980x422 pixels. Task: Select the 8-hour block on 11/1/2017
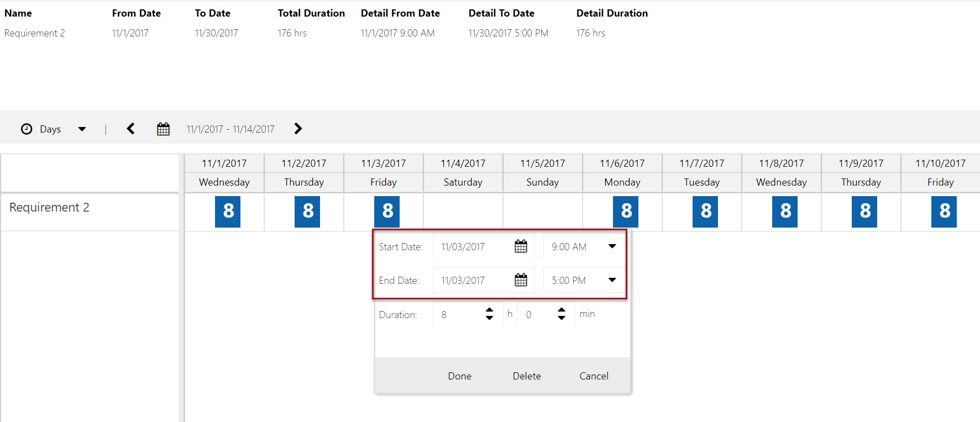tap(228, 211)
